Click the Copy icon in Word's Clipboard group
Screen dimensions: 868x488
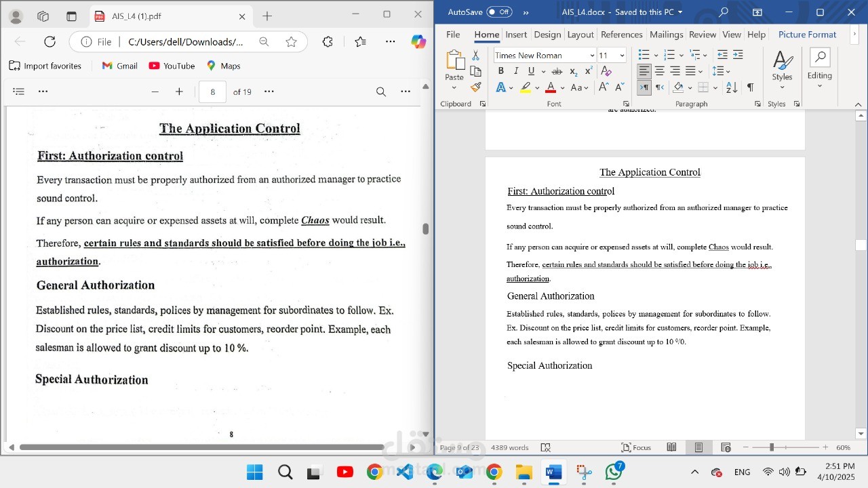pos(475,71)
